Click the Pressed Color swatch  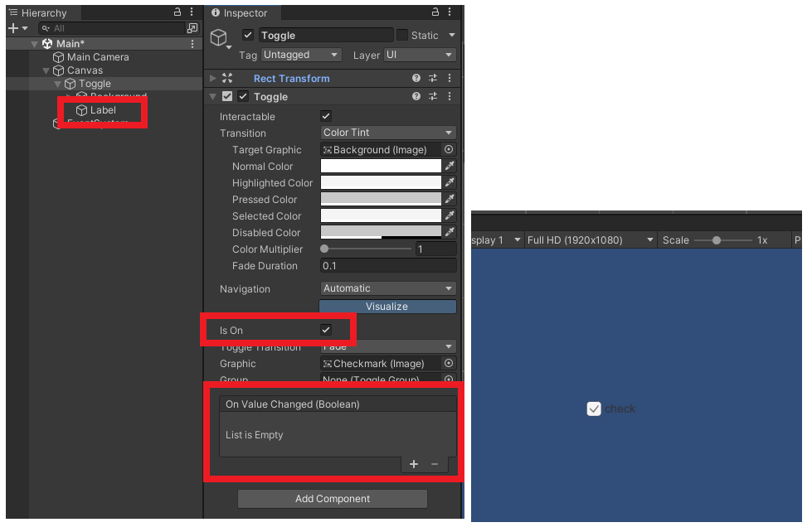click(x=381, y=199)
